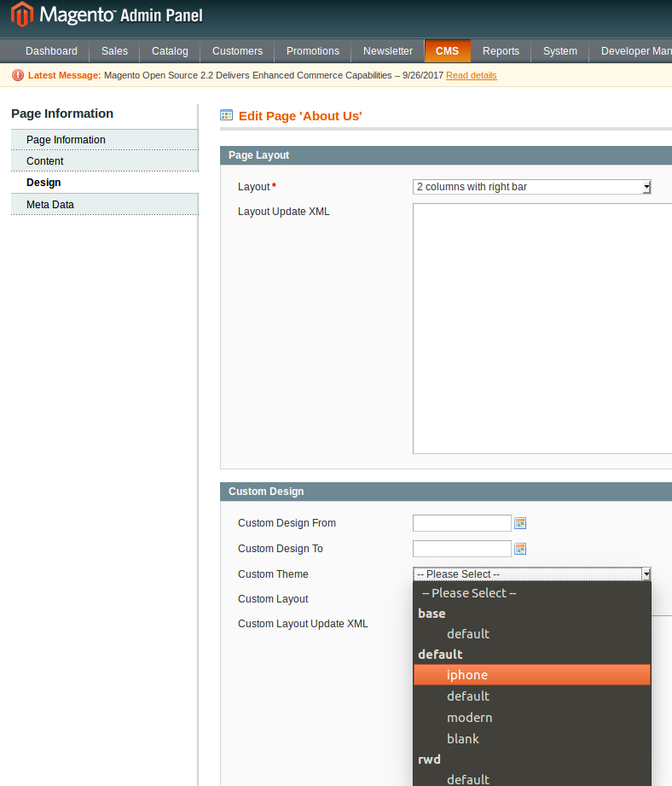Switch to Content tab
The image size is (672, 786).
pyautogui.click(x=45, y=161)
